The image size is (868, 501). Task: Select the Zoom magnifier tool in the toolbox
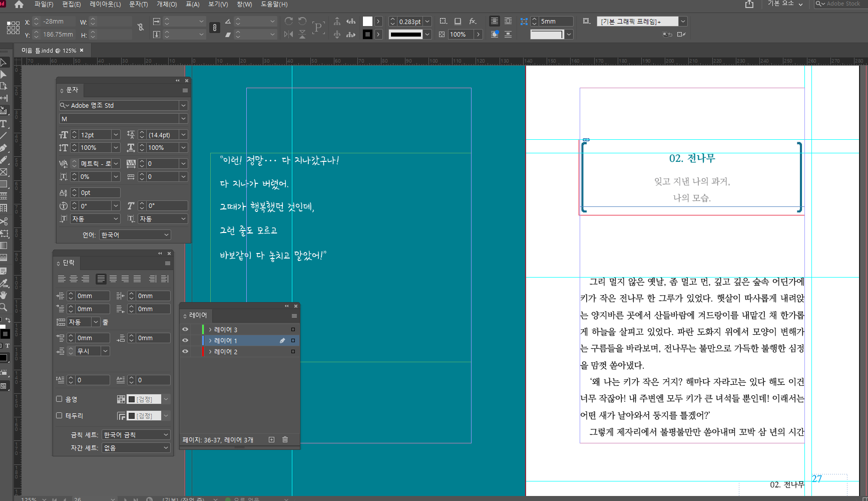(x=4, y=307)
